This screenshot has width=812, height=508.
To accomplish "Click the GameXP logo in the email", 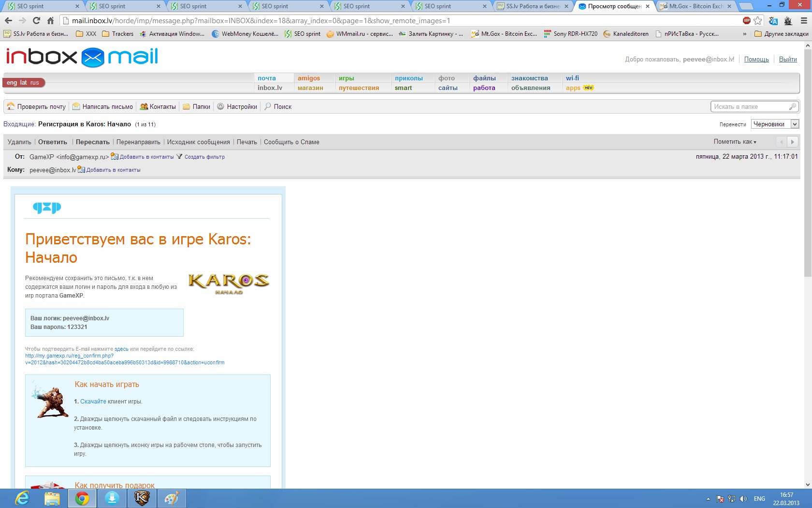I will [x=47, y=208].
